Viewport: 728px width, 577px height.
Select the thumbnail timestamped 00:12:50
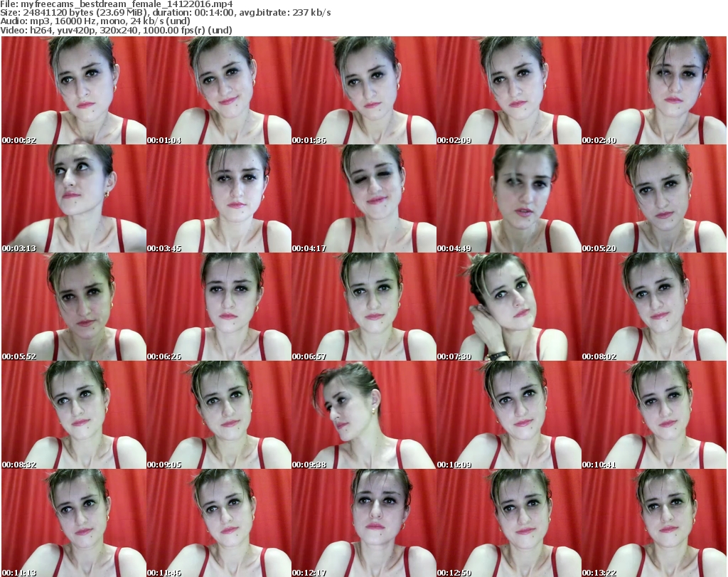point(509,523)
